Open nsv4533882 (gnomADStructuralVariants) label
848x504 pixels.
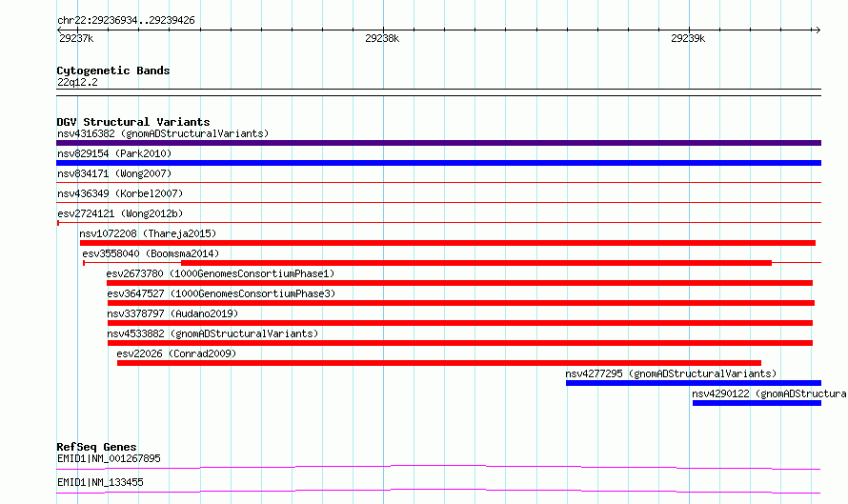pos(212,333)
